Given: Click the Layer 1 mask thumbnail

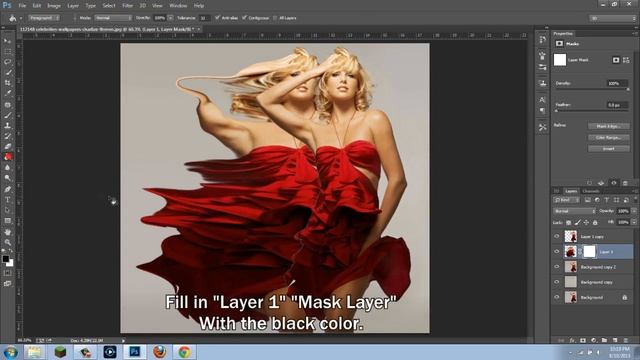Looking at the screenshot, I should point(589,251).
